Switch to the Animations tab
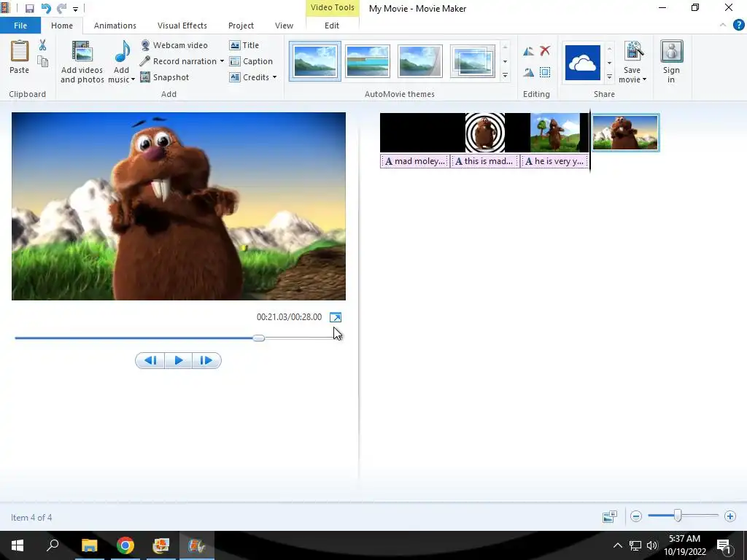 pos(115,26)
